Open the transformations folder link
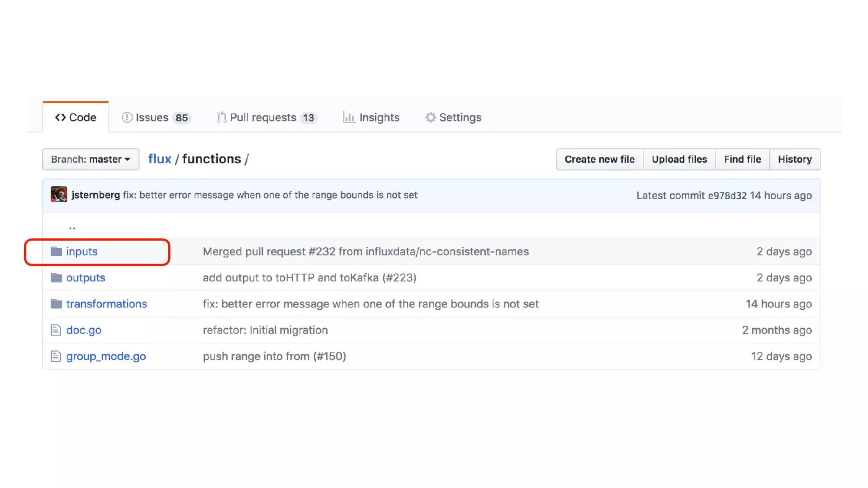This screenshot has height=488, width=868. click(x=106, y=304)
